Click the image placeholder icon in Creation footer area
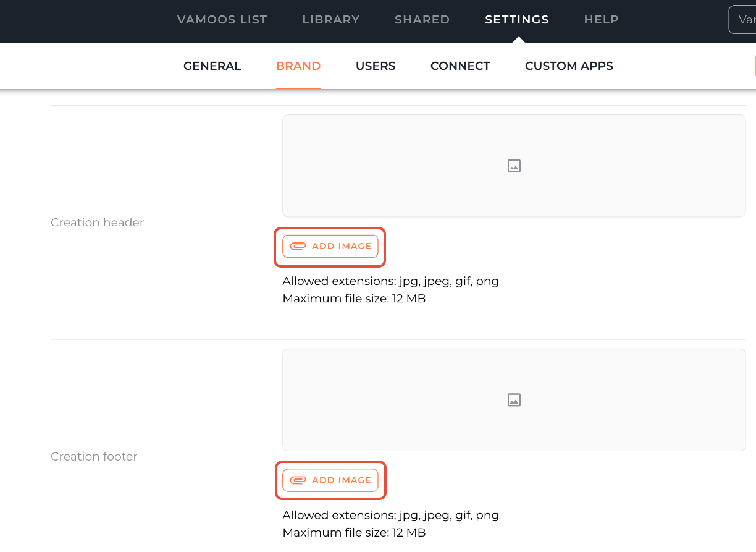This screenshot has height=552, width=756. 514,399
